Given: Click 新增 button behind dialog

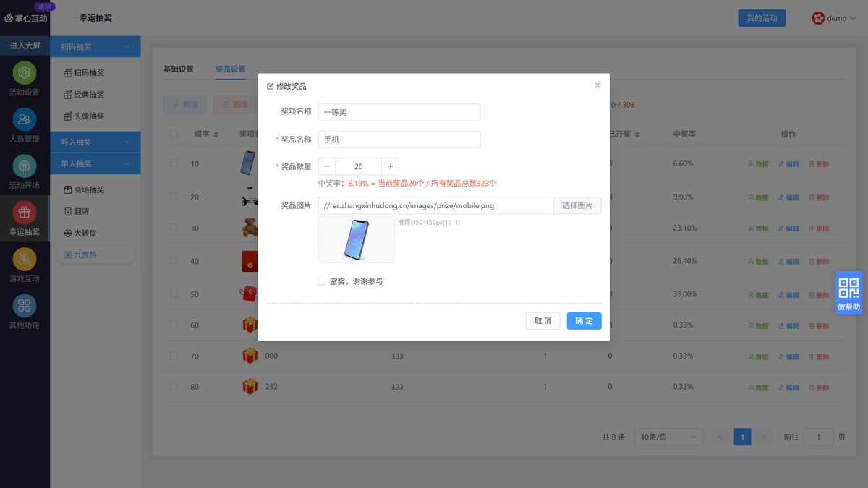Looking at the screenshot, I should (x=185, y=105).
